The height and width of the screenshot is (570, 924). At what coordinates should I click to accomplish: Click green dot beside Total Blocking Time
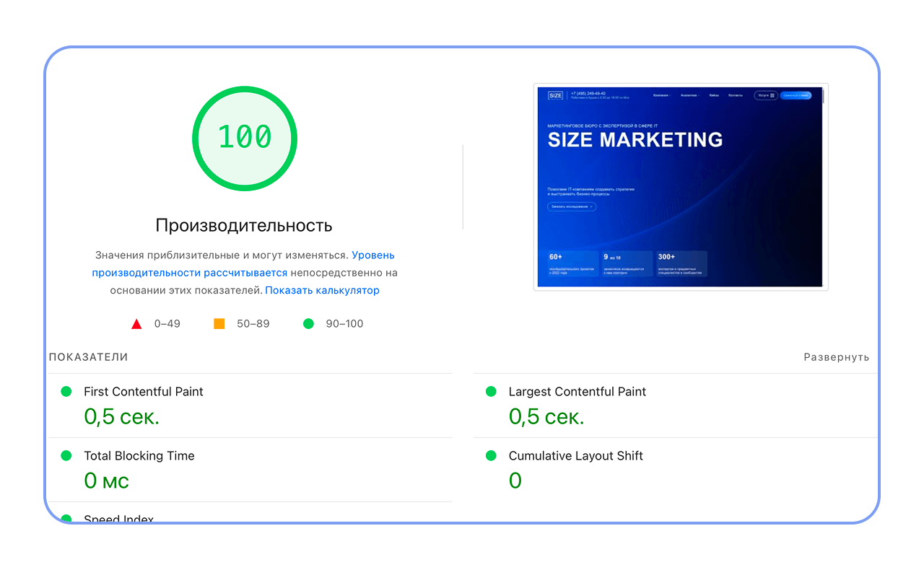(x=66, y=455)
